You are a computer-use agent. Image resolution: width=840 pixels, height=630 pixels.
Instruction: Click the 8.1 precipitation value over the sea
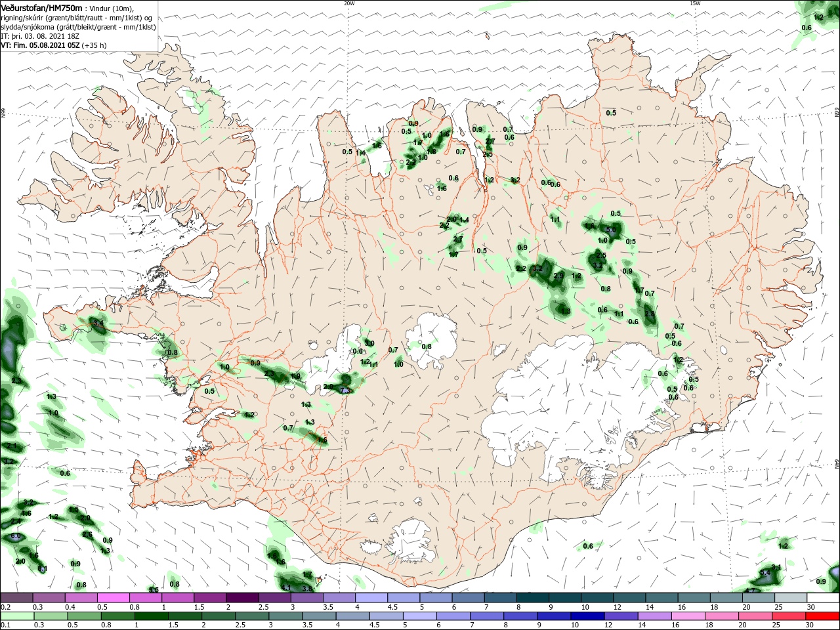(x=43, y=568)
